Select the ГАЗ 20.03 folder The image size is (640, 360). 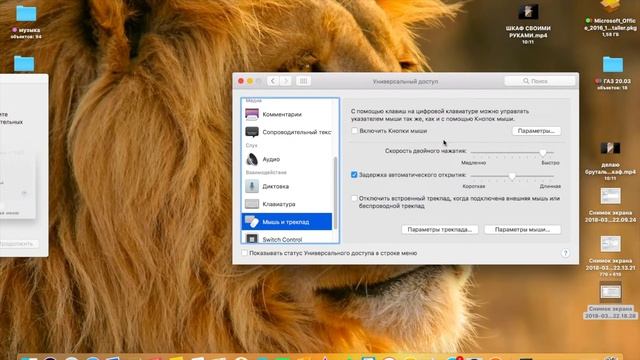click(613, 73)
